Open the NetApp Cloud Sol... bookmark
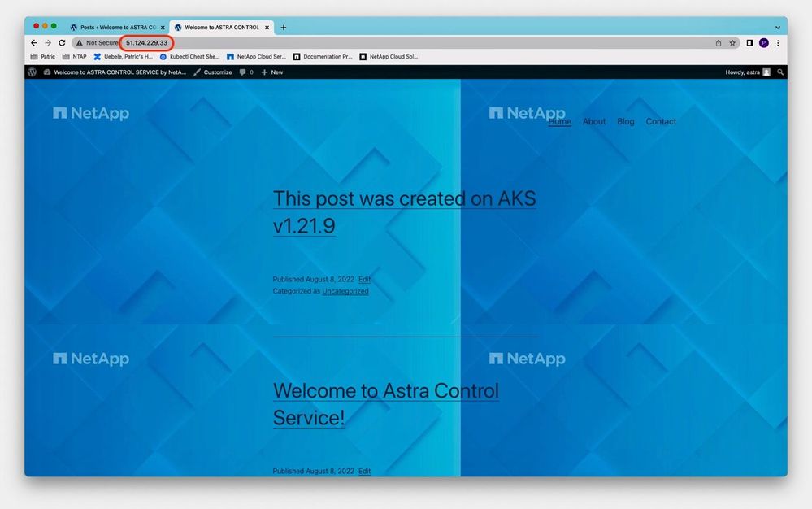 tap(389, 56)
